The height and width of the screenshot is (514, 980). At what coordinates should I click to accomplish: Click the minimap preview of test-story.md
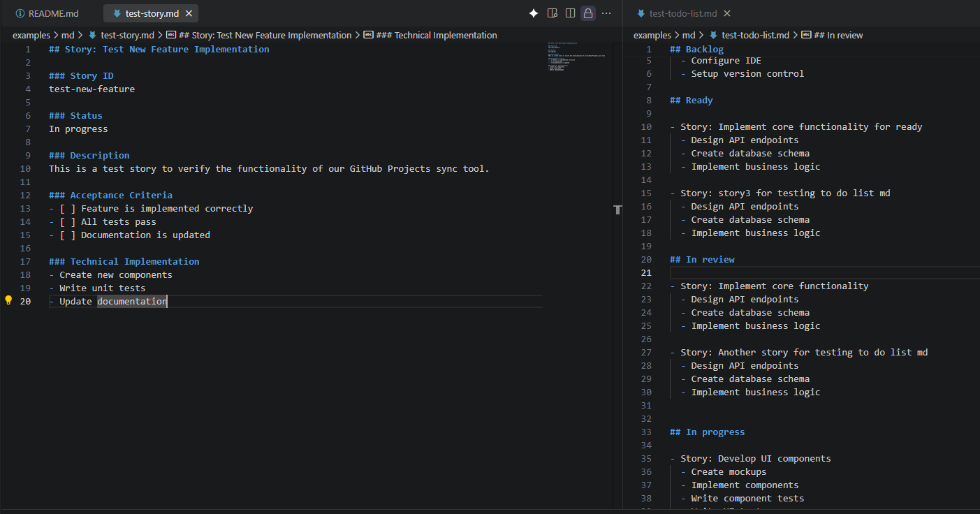click(x=576, y=57)
